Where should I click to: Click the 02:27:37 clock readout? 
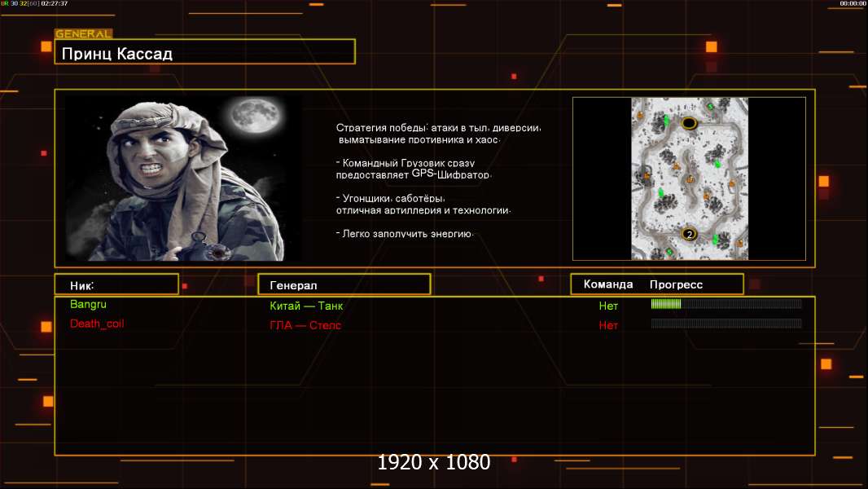pos(55,3)
